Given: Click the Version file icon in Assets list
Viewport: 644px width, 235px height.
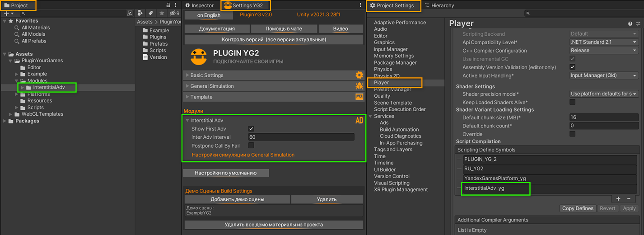Looking at the screenshot, I should 145,57.
